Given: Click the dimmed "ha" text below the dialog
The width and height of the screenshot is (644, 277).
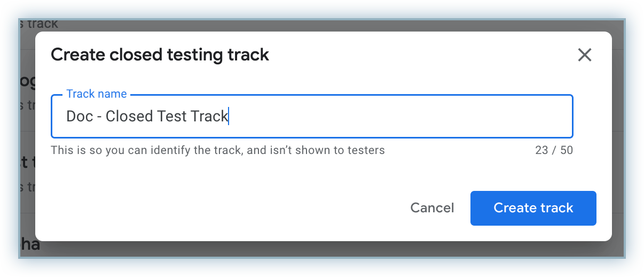Looking at the screenshot, I should point(30,245).
